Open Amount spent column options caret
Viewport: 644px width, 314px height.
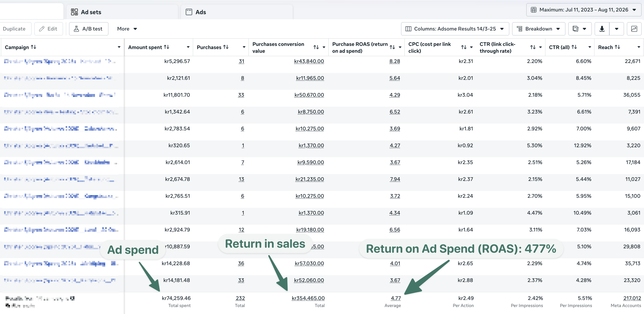188,47
